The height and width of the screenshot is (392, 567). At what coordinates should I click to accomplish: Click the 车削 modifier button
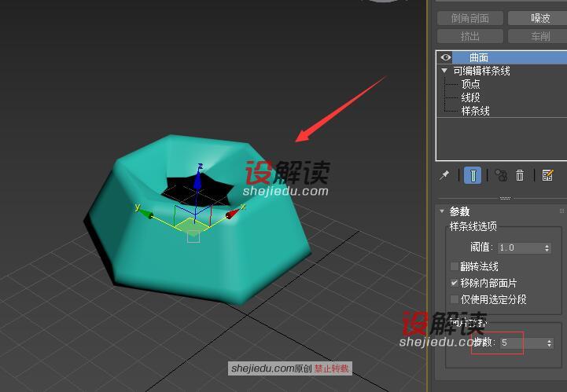(538, 36)
